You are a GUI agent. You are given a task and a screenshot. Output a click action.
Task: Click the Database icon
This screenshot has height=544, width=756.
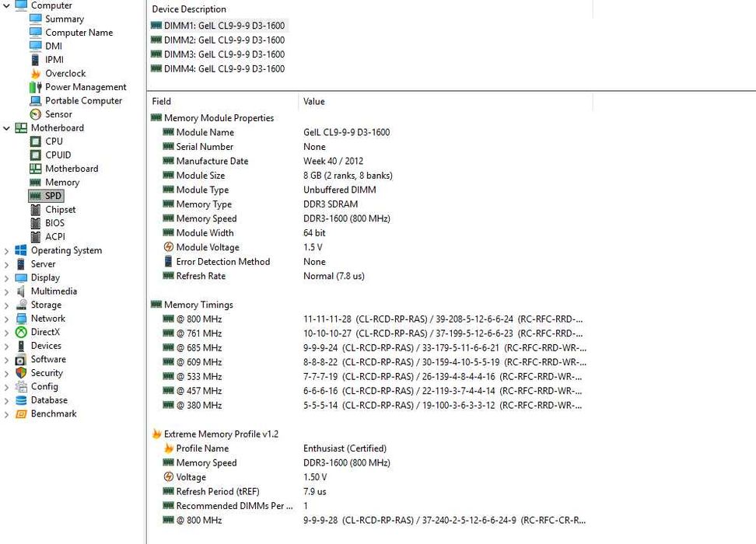pos(21,400)
